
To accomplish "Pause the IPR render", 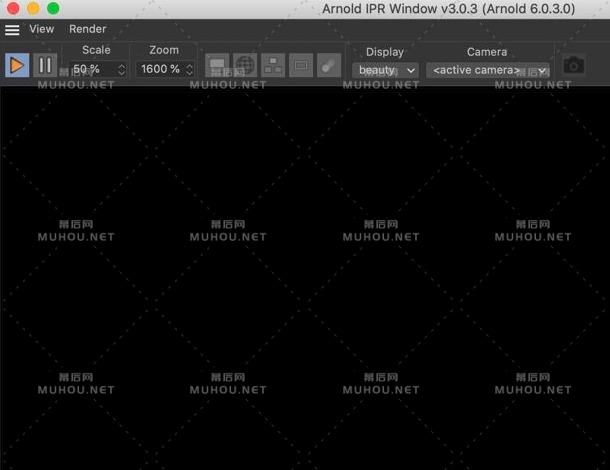I will 45,65.
